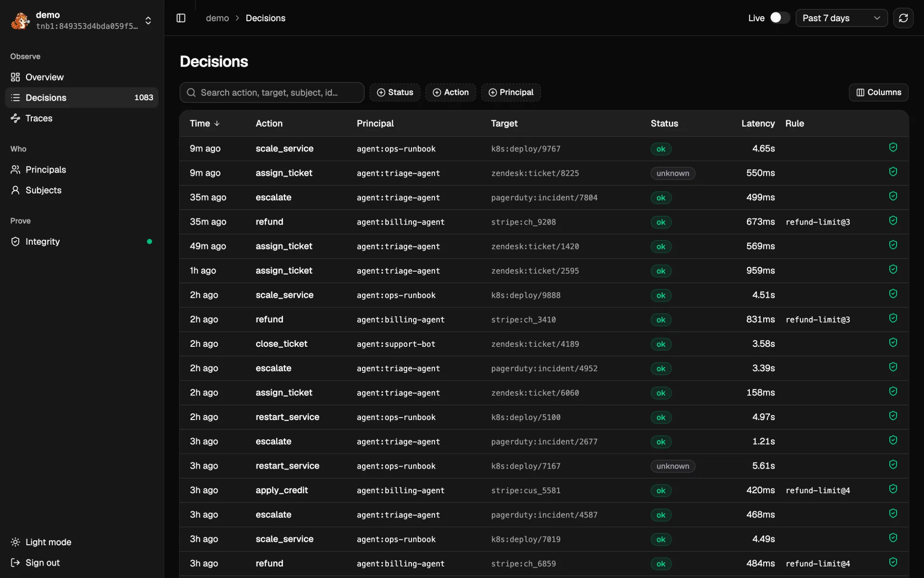Click the demo breadcrumb link
The width and height of the screenshot is (924, 578).
click(x=218, y=18)
